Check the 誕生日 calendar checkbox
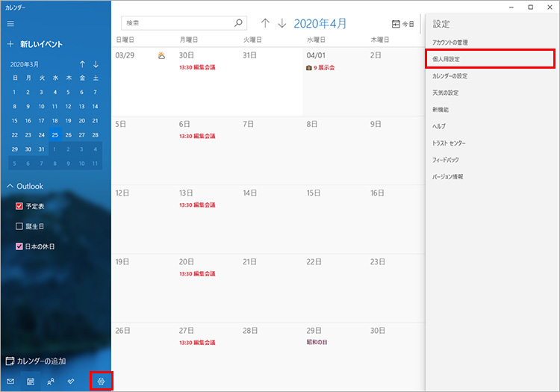The width and height of the screenshot is (560, 392). pyautogui.click(x=19, y=226)
